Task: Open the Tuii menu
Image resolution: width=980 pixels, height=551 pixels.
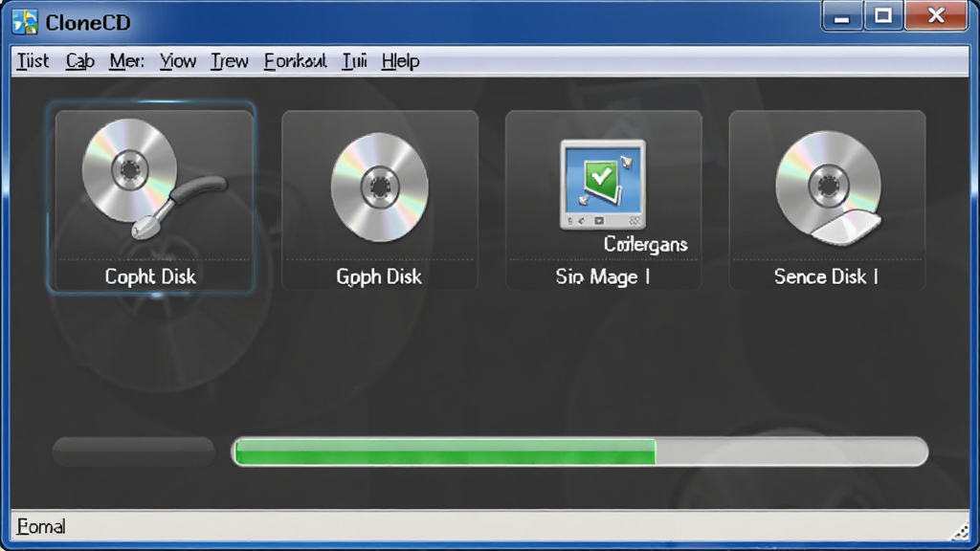Action: click(x=354, y=61)
